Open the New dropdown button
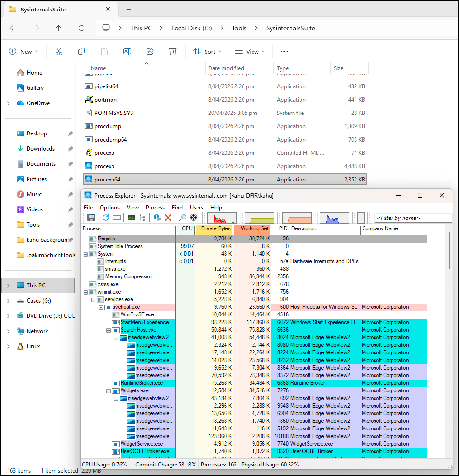Screen dimensions: 459x476 coord(24,52)
